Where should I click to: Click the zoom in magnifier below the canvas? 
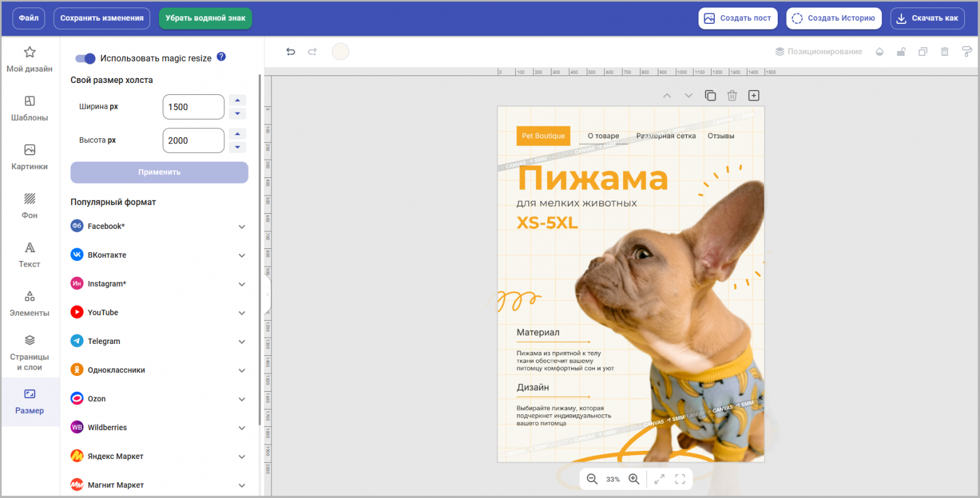[x=633, y=479]
